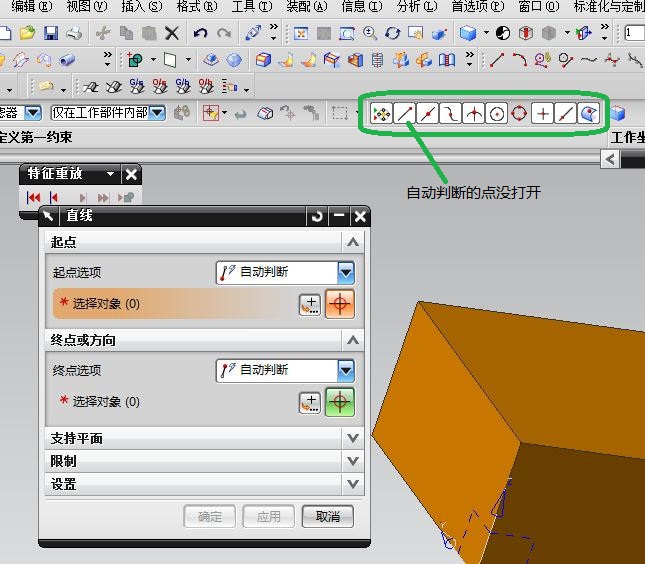Viewport: 645px width, 564px height.
Task: Click the unite boolean icon
Action: (x=135, y=60)
